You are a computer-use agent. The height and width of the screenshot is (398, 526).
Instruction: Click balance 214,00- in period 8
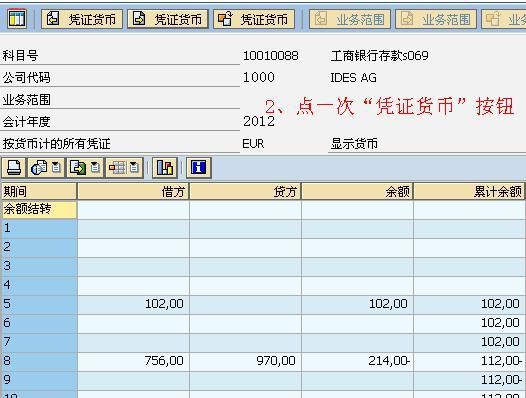pos(389,361)
